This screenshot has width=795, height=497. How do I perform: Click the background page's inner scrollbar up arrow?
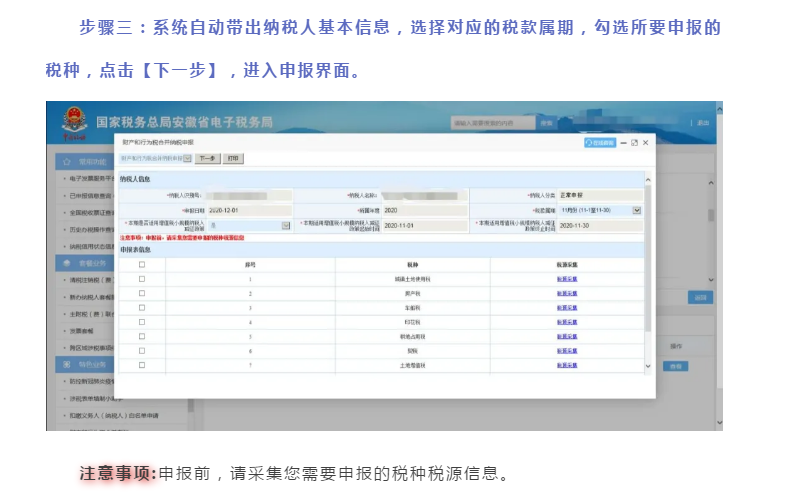point(711,183)
